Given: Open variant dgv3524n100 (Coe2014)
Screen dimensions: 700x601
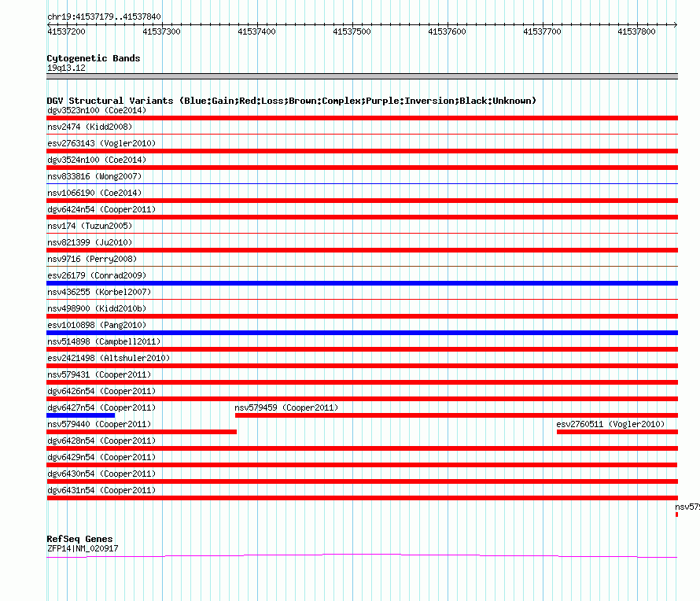Looking at the screenshot, I should click(x=97, y=160).
